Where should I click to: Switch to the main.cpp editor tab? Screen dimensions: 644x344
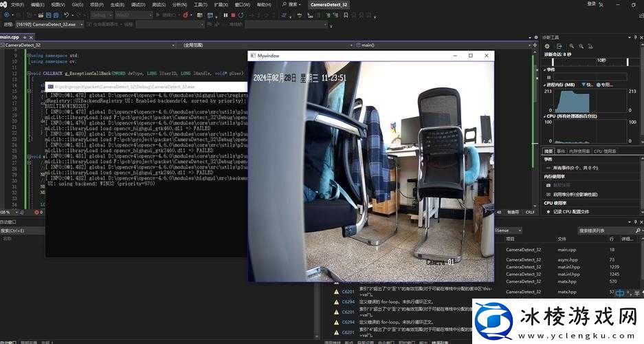pyautogui.click(x=10, y=37)
